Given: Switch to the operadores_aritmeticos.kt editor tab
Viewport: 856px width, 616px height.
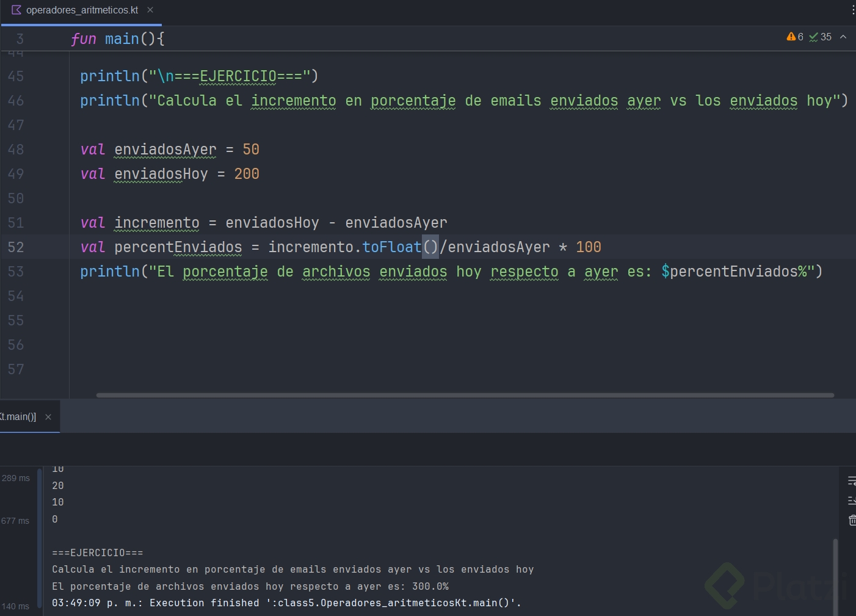Looking at the screenshot, I should coord(82,10).
